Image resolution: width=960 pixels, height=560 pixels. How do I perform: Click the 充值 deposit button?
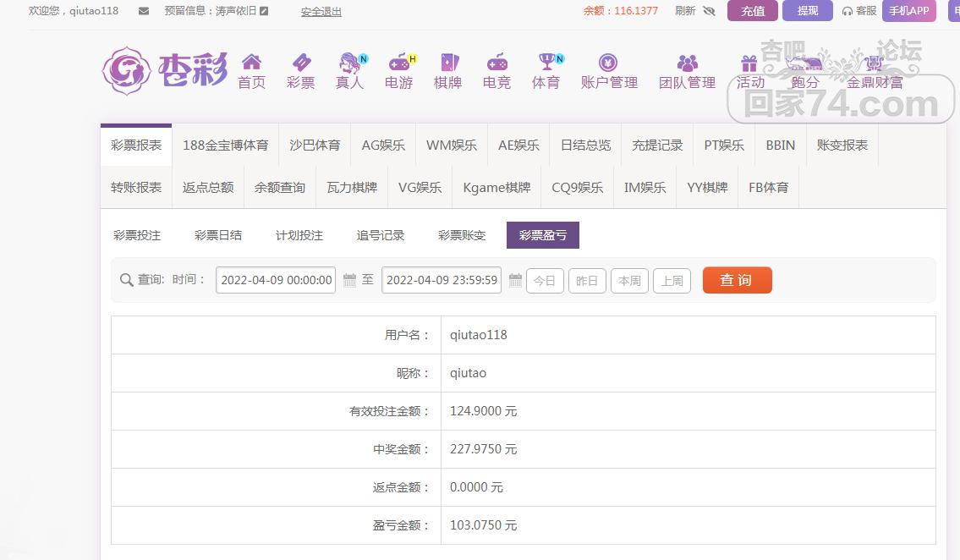[753, 11]
